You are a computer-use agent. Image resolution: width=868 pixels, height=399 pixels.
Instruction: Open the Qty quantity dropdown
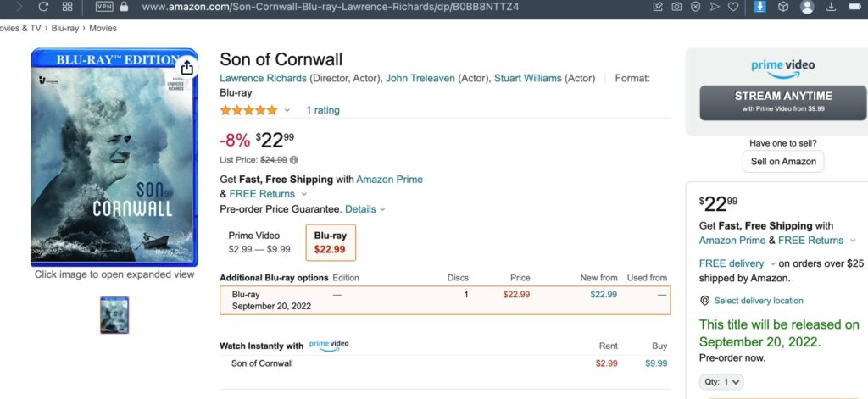(x=723, y=382)
